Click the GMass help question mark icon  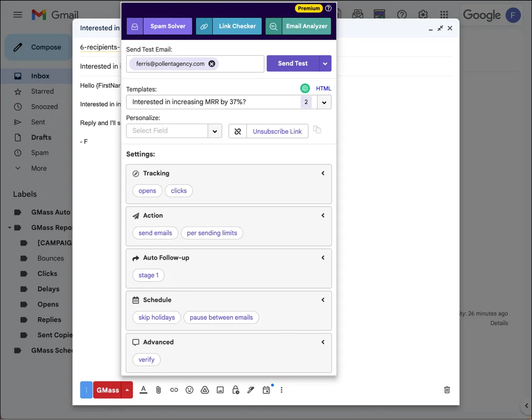(x=328, y=8)
